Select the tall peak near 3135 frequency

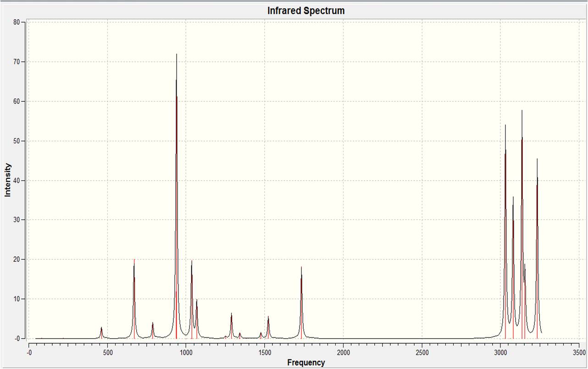pyautogui.click(x=522, y=224)
